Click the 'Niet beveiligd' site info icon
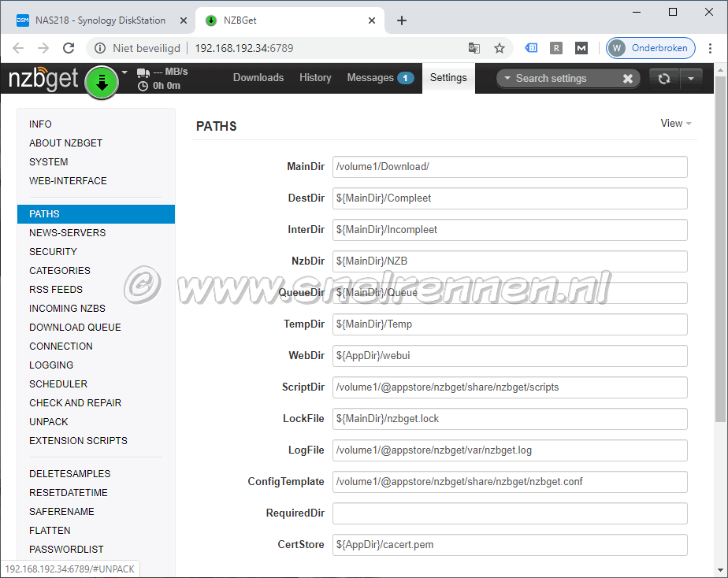 coord(100,48)
